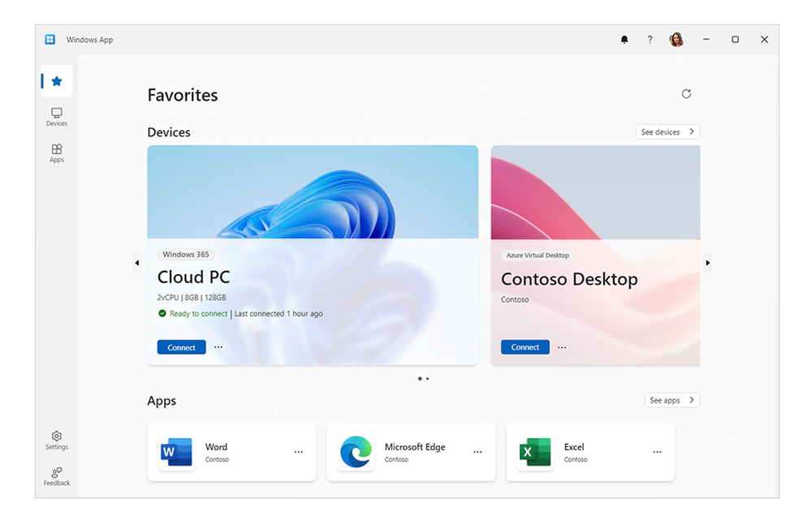Click the 2vCPU | 8GB | 128GB specs
The image size is (812, 521).
[x=192, y=298]
